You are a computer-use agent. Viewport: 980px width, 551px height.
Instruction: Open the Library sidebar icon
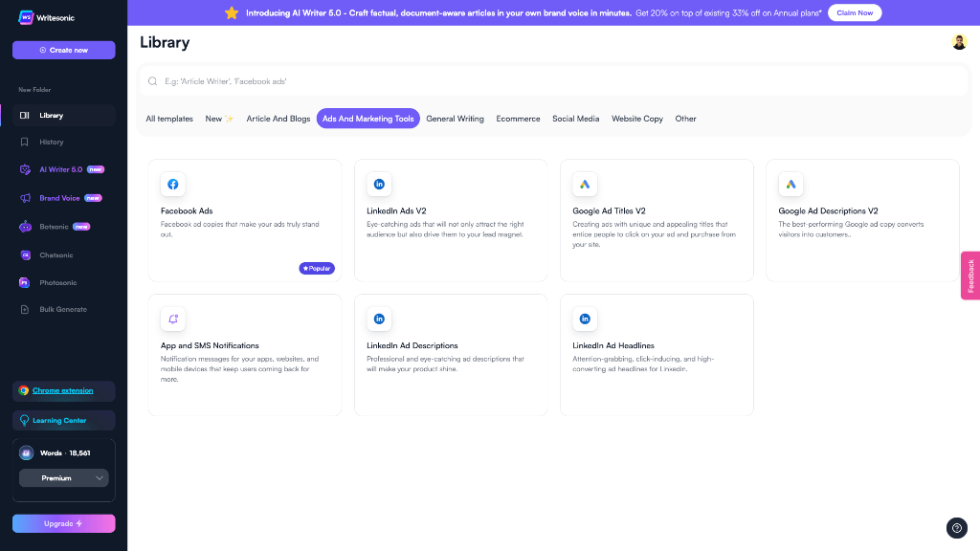[x=24, y=116]
